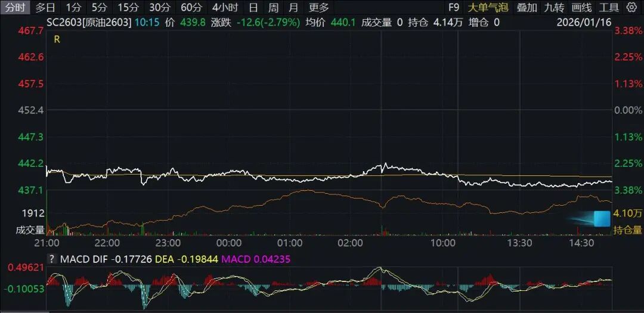Expand the 更多 periods dropdown
Image resolution: width=644 pixels, height=313 pixels.
coord(319,8)
